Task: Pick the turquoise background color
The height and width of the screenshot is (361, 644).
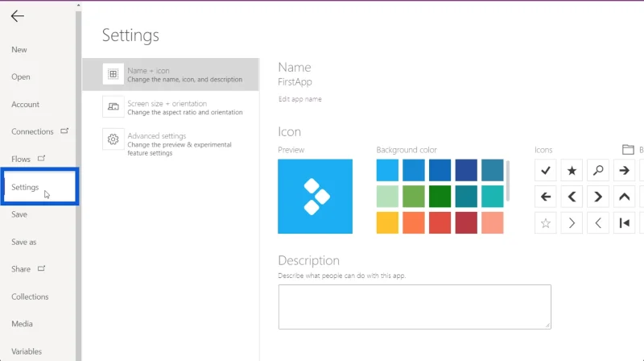Action: click(x=493, y=197)
